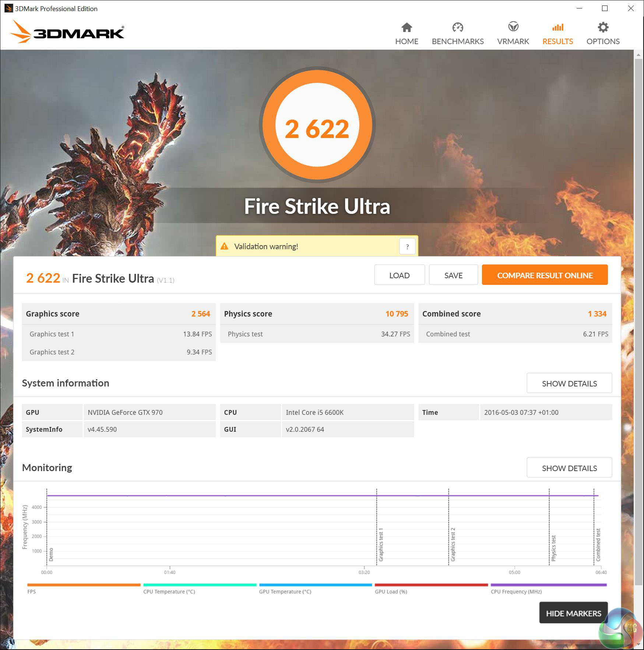Viewport: 644px width, 650px height.
Task: Click the Options gear icon
Action: 603,27
